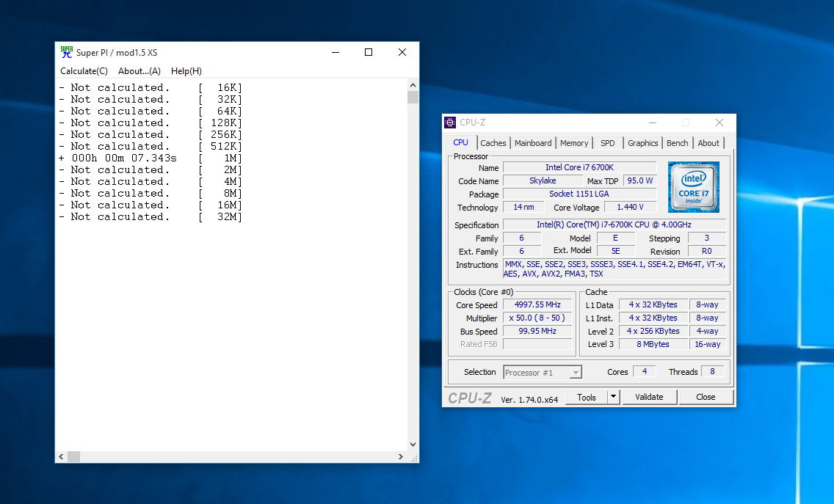Open the Help(H) menu in Super PI
Image resolution: width=834 pixels, height=504 pixels.
point(186,70)
